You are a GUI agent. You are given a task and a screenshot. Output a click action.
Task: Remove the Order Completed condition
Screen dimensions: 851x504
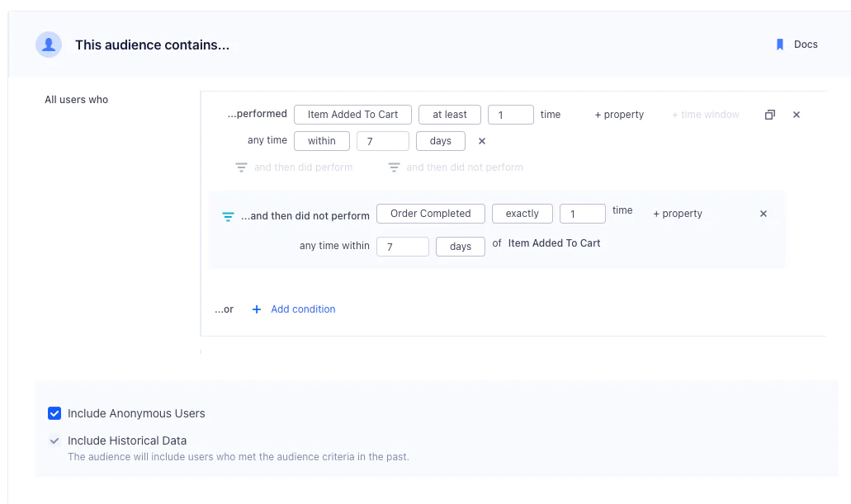point(763,213)
